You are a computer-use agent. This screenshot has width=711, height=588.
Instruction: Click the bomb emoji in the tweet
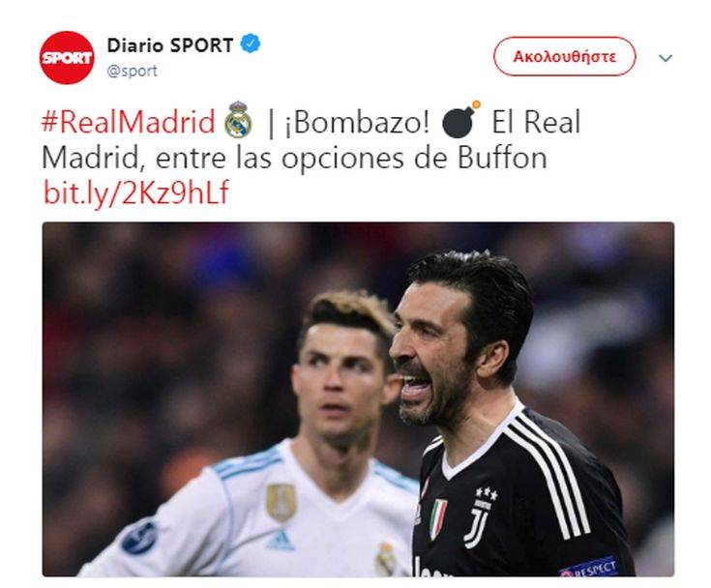pos(460,120)
